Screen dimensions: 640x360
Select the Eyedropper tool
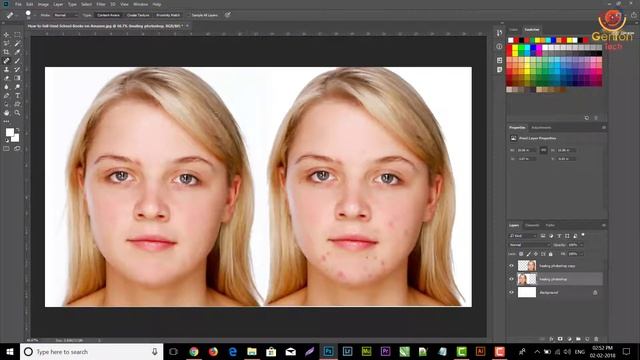tap(17, 52)
